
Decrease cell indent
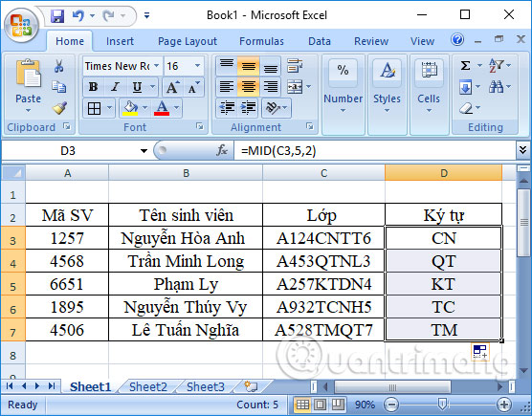tap(228, 108)
